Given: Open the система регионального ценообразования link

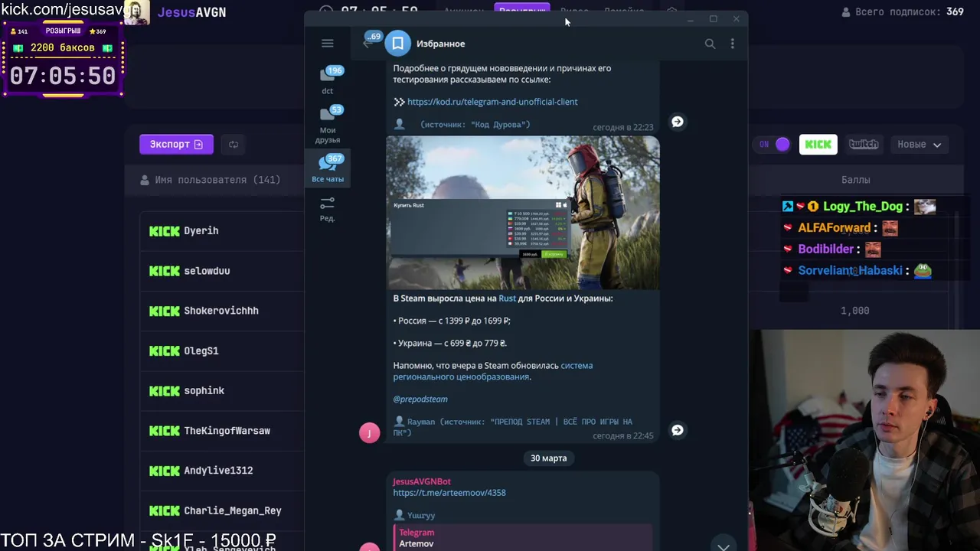Looking at the screenshot, I should pyautogui.click(x=493, y=371).
